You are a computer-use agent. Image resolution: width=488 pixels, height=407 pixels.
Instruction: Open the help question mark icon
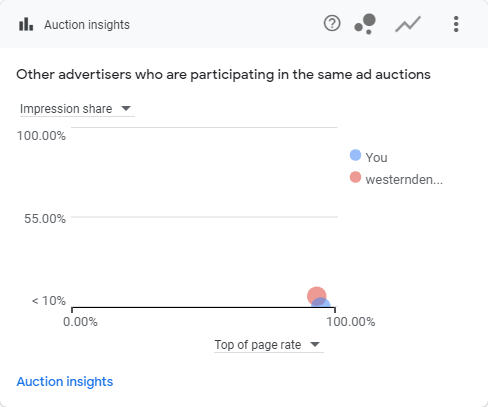pyautogui.click(x=332, y=24)
